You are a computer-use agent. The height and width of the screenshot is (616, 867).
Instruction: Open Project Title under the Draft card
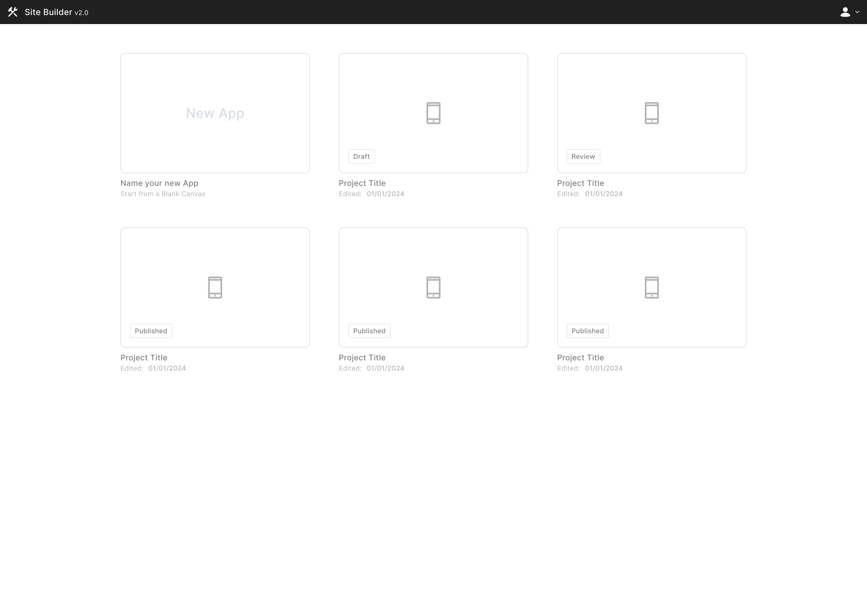coord(362,183)
